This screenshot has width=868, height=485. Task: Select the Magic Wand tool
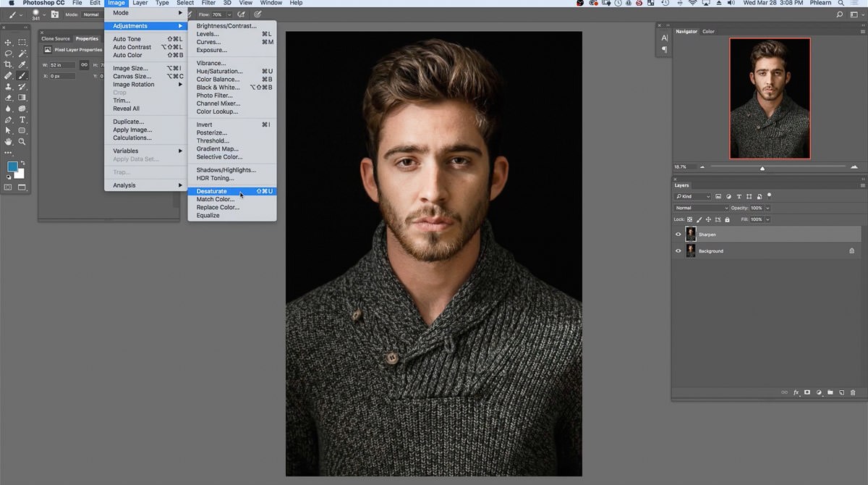click(22, 54)
